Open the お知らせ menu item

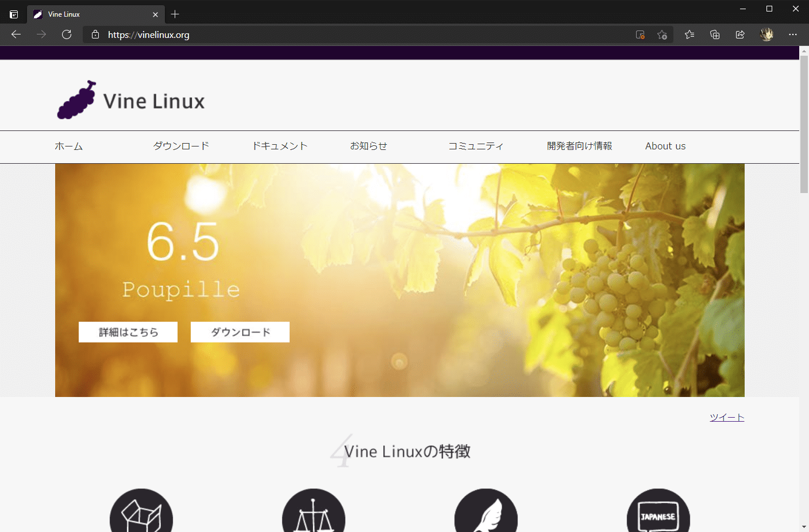(369, 147)
